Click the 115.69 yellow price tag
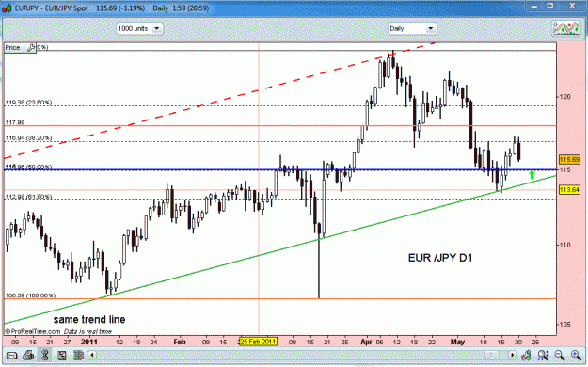This screenshot has width=588, height=367. point(569,160)
